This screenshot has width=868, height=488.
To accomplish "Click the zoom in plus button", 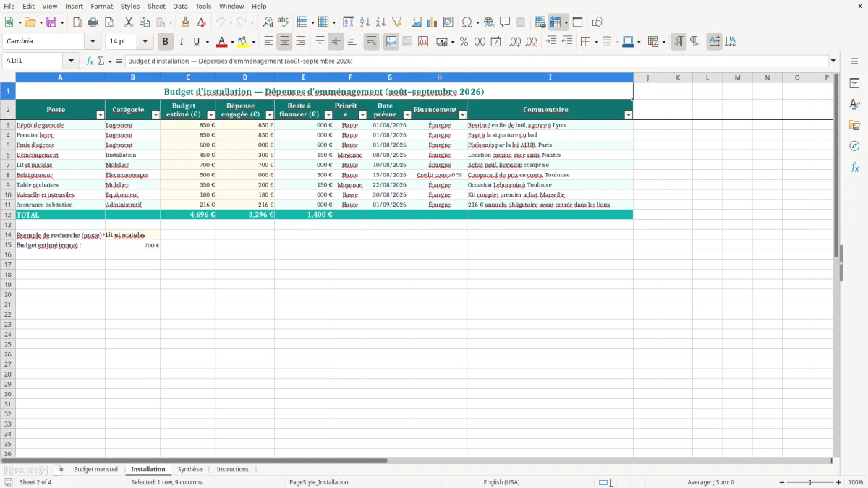I will click(x=839, y=482).
